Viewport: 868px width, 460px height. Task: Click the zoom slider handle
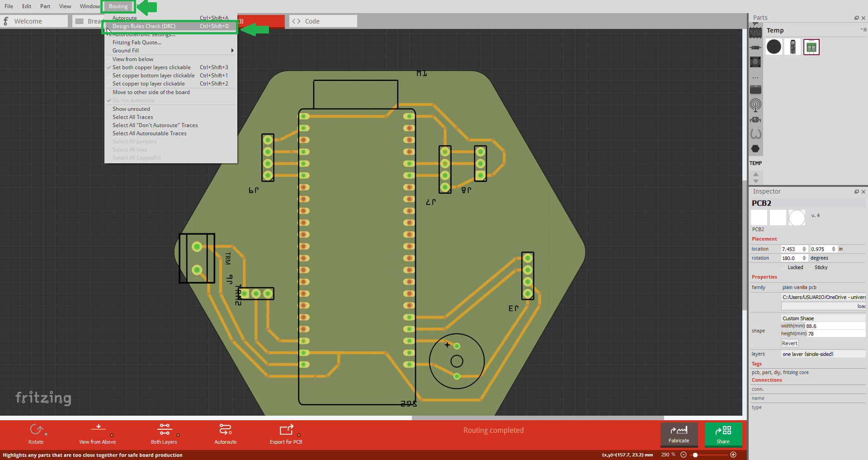click(x=695, y=455)
